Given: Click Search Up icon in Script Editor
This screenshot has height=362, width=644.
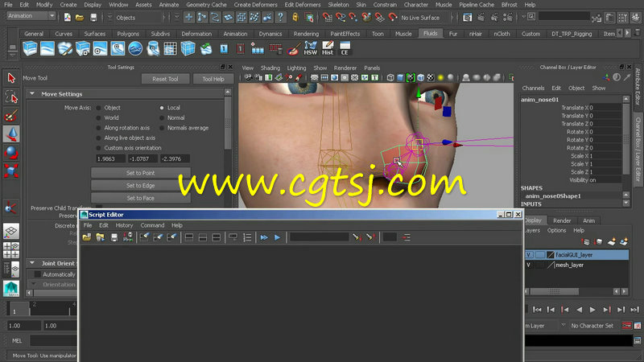Looking at the screenshot, I should [x=370, y=237].
